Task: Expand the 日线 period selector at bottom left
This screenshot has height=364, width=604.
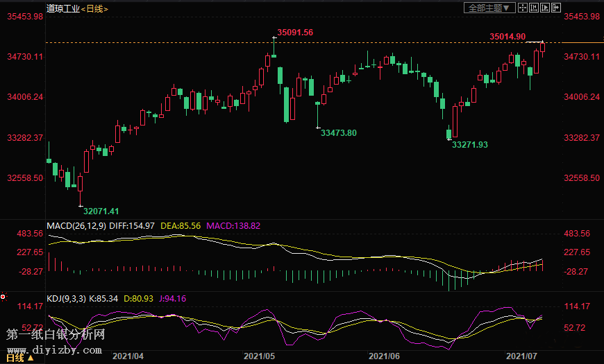Action: point(19,358)
